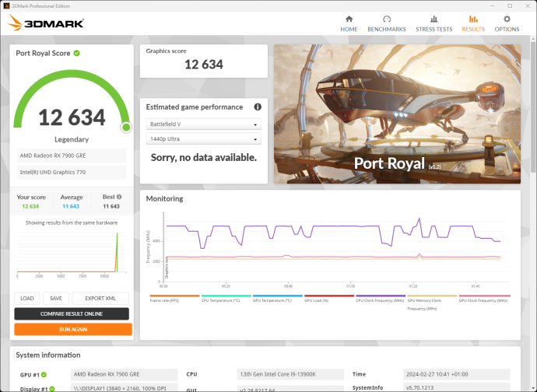
Task: Click the Legendary rating label
Action: coord(72,139)
